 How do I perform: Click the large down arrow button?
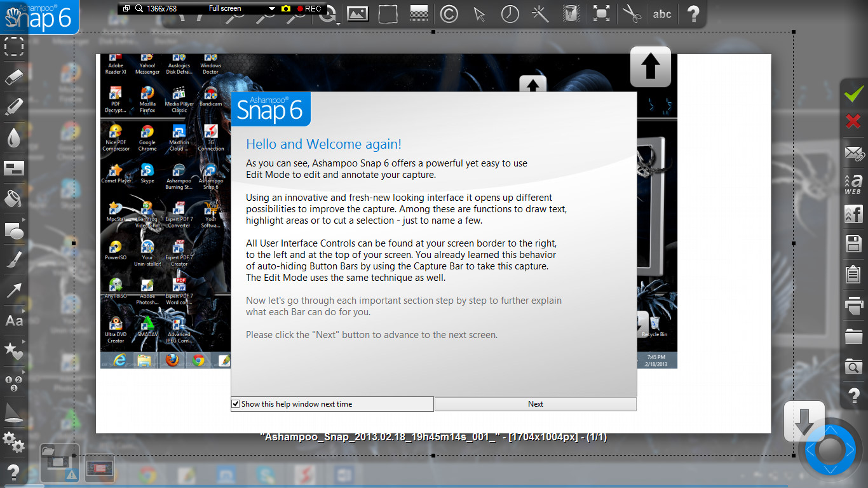pos(804,421)
